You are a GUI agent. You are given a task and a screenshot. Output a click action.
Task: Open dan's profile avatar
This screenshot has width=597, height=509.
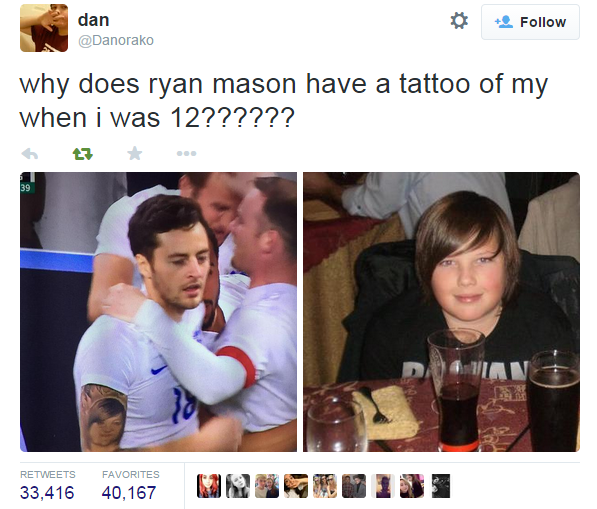tap(44, 28)
